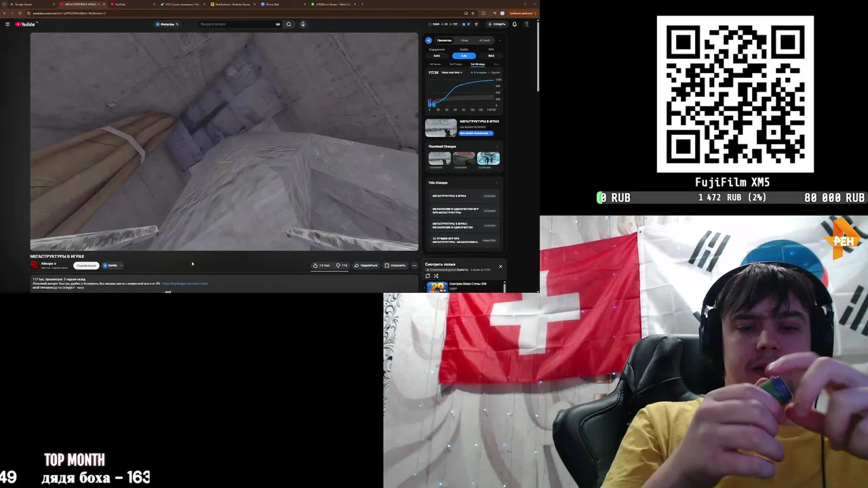868x488 pixels.
Task: Open YouTube notifications bell
Action: coord(515,24)
